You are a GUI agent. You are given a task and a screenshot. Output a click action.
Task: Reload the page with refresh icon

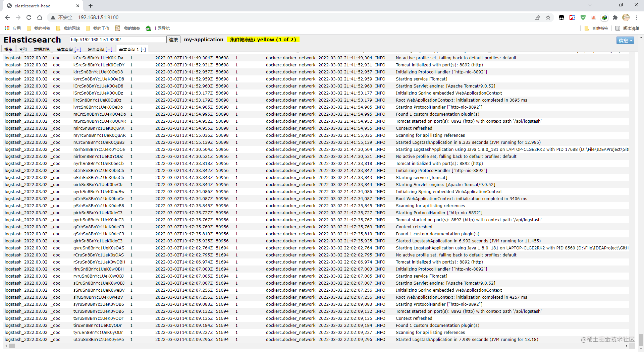29,17
